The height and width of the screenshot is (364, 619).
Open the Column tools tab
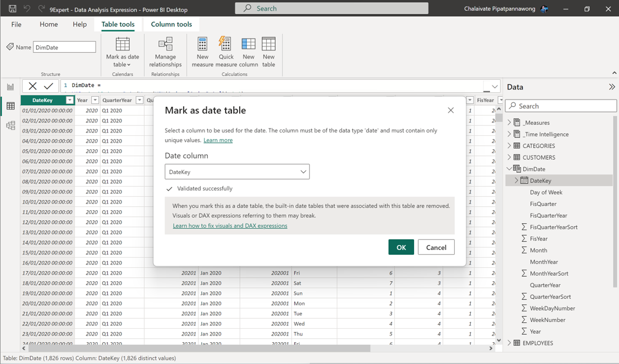click(171, 24)
